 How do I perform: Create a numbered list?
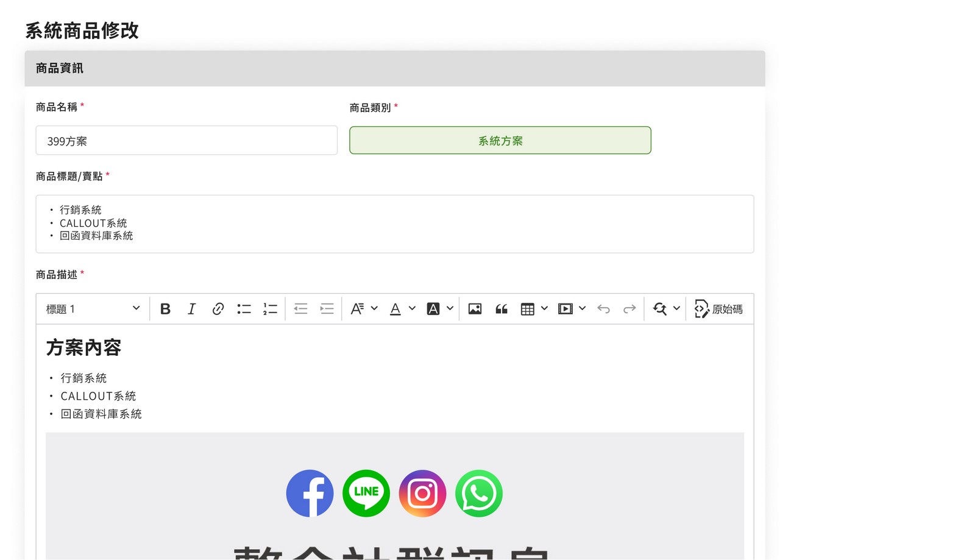pos(270,309)
